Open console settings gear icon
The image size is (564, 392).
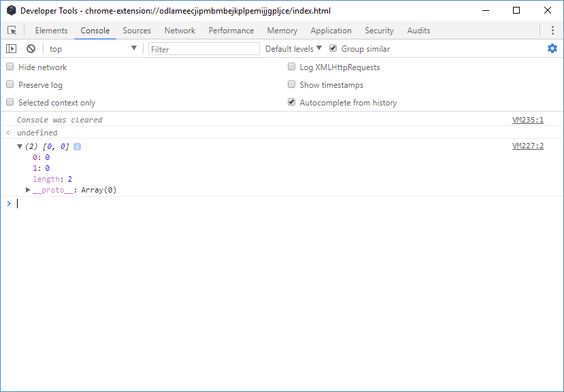pos(552,48)
